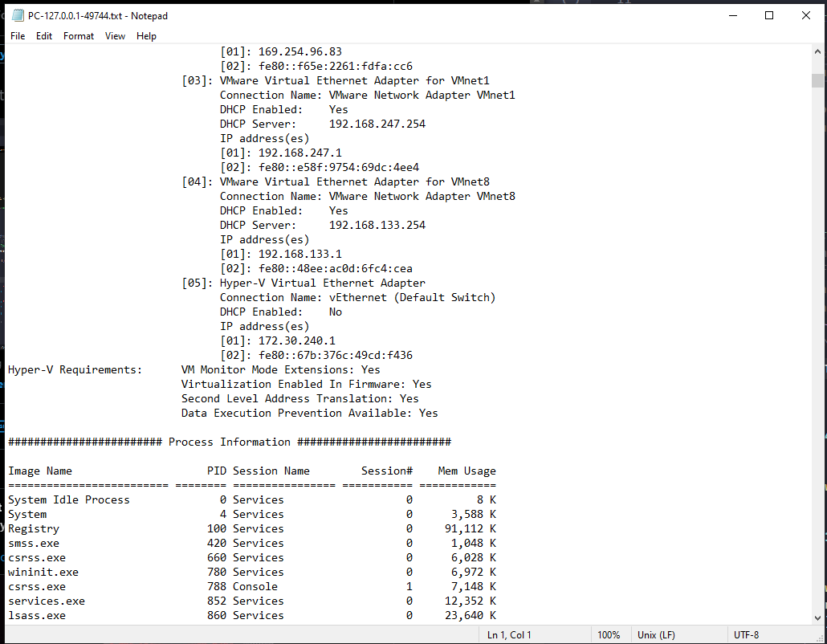Click the line 'VMware Virtual Ethernet Adapter for VMnet8'
The width and height of the screenshot is (827, 644).
tap(355, 181)
